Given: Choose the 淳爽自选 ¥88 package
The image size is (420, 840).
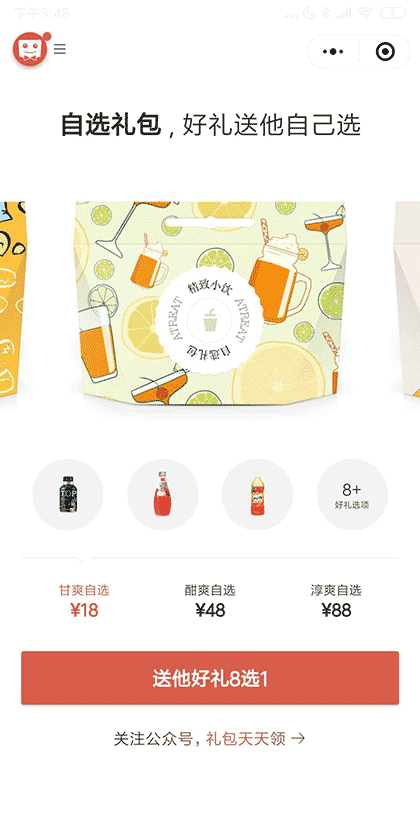Looking at the screenshot, I should (x=336, y=601).
